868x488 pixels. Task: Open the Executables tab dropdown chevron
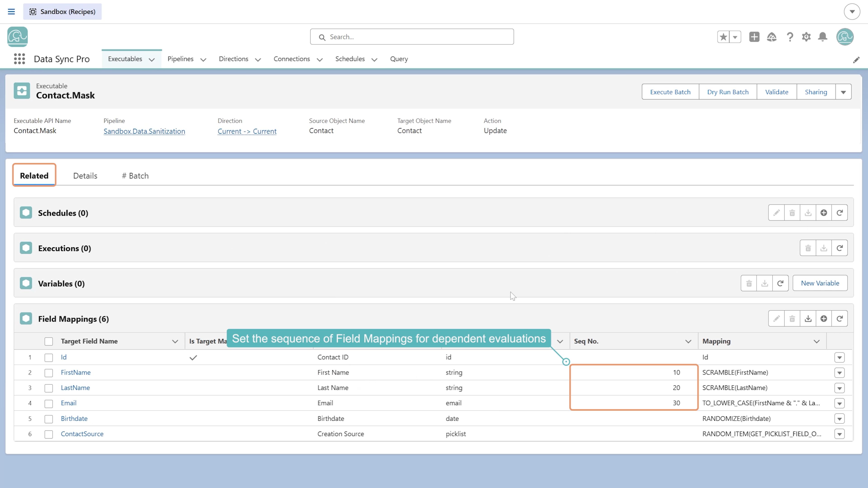click(152, 60)
